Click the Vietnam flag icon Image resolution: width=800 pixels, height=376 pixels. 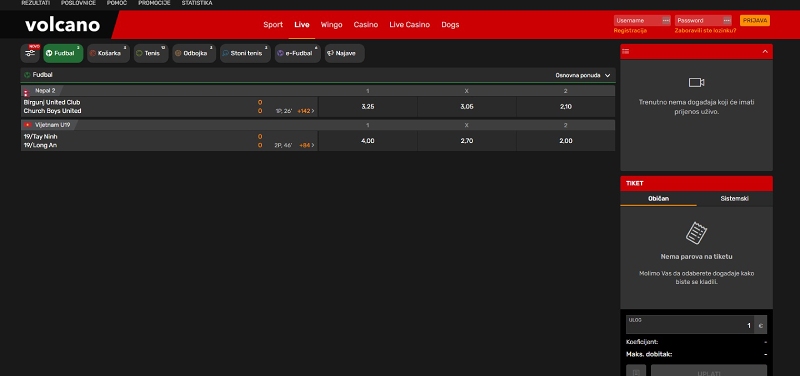tap(28, 125)
